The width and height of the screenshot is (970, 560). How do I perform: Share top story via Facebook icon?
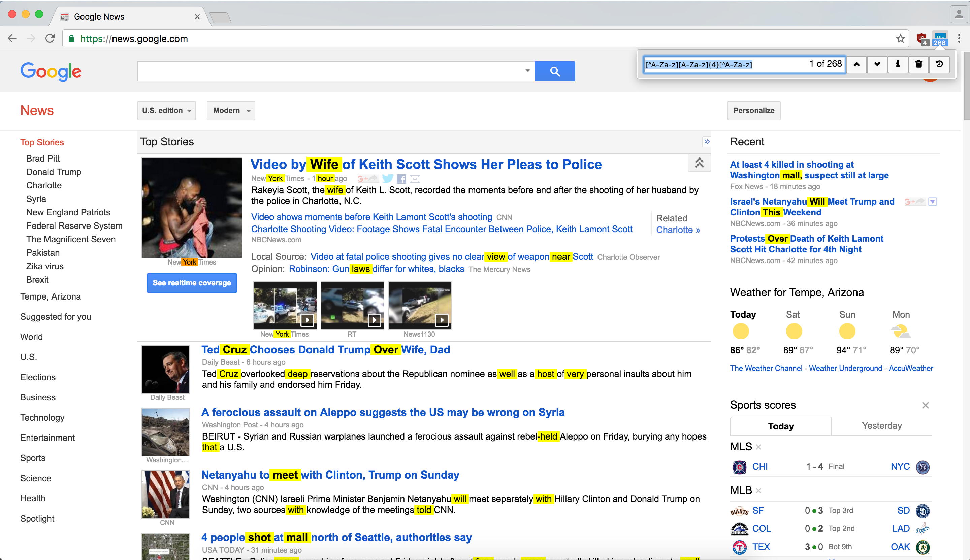[401, 178]
